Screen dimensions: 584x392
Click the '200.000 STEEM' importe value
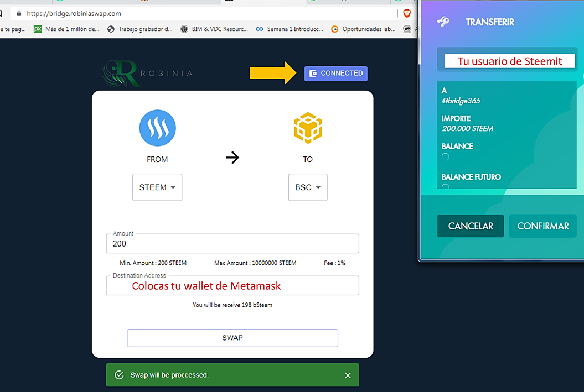coord(467,129)
